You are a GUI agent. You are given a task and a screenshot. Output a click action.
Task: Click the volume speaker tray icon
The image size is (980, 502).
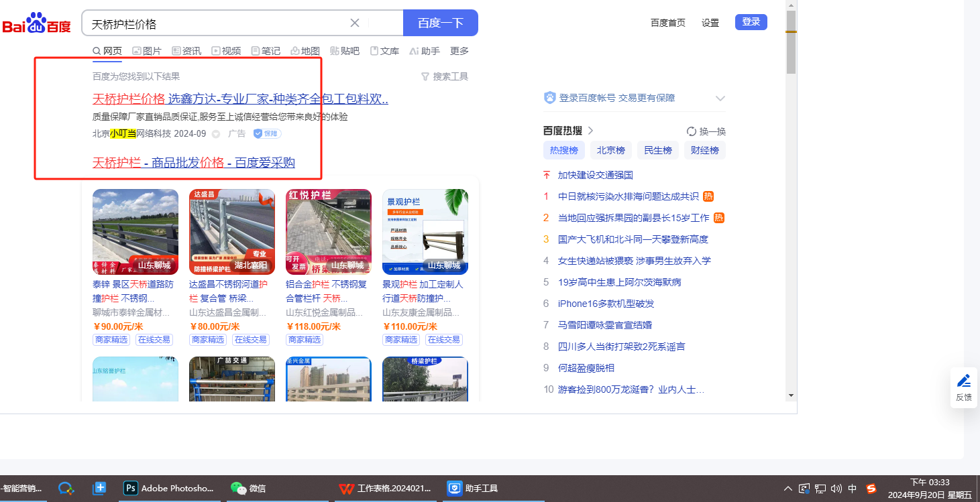836,489
